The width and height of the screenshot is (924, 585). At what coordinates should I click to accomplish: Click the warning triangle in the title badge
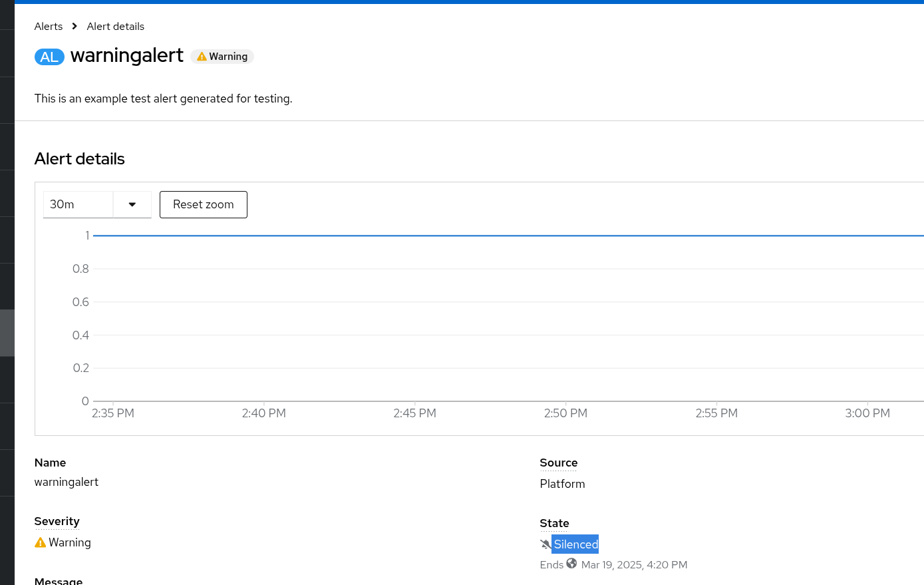tap(202, 57)
